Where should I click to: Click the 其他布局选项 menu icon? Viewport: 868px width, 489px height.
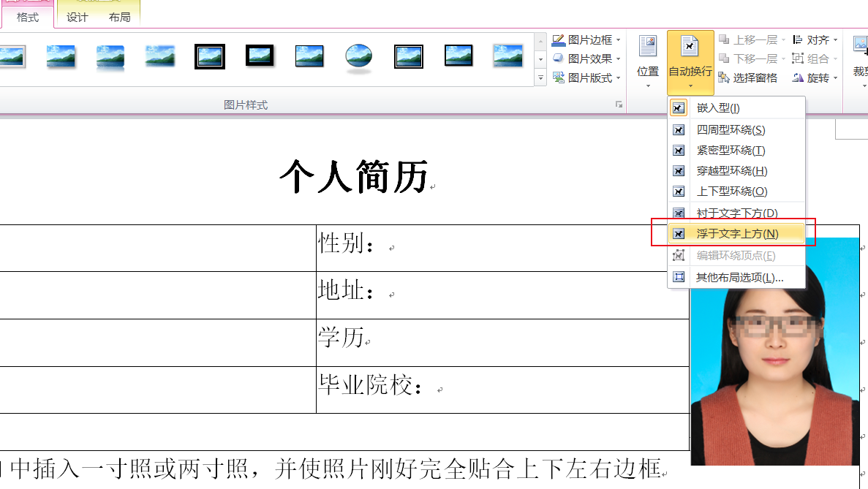point(679,277)
